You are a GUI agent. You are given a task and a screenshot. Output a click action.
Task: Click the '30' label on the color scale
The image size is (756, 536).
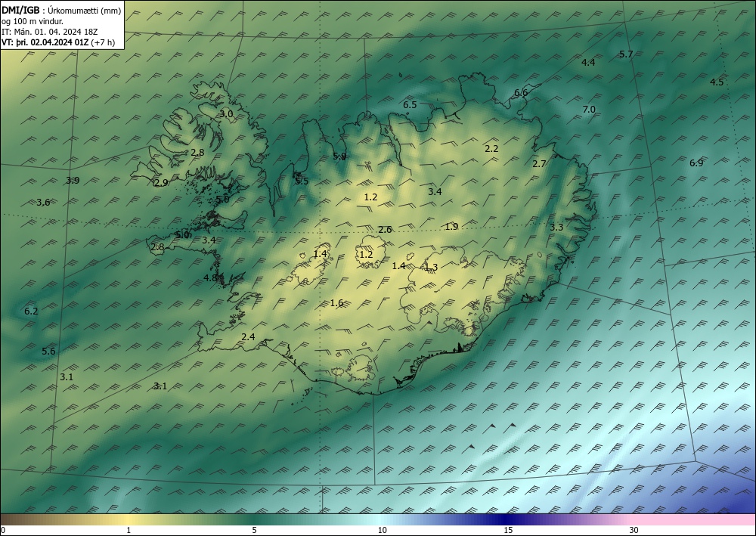coord(634,530)
